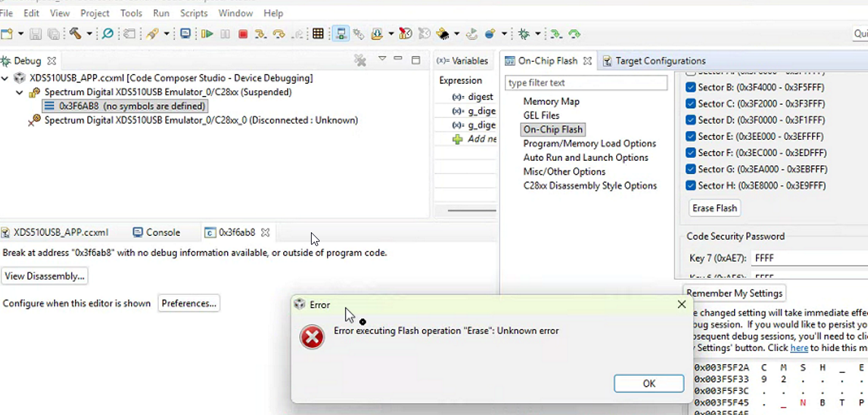This screenshot has height=415, width=868.
Task: Click the blue monitor toolbar icon
Action: pyautogui.click(x=186, y=34)
